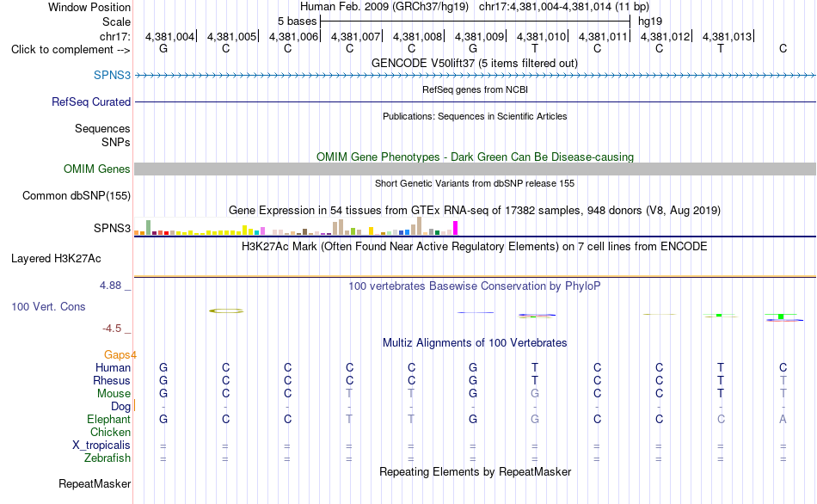This screenshot has height=504, width=817.
Task: Click 'Multiz Alignments of 100 Vertebrates' title
Action: pos(475,342)
